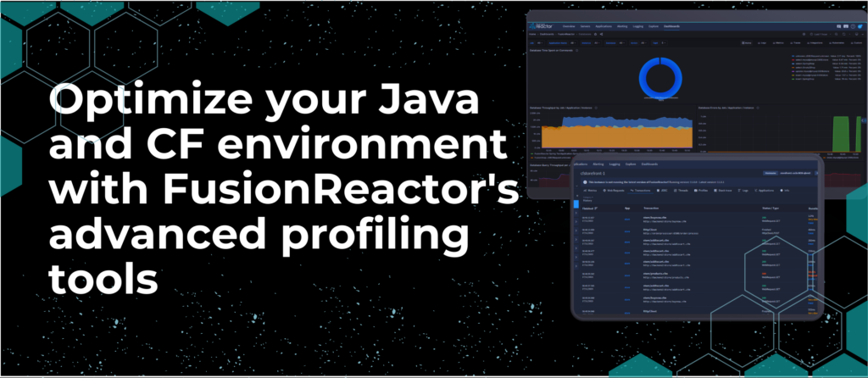Open Explore in the front transactions window menu
The width and height of the screenshot is (868, 378).
(631, 164)
